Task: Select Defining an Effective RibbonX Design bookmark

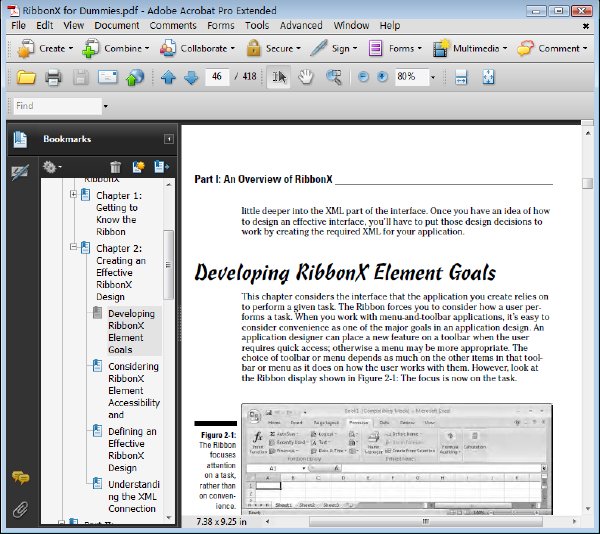Action: coord(132,449)
